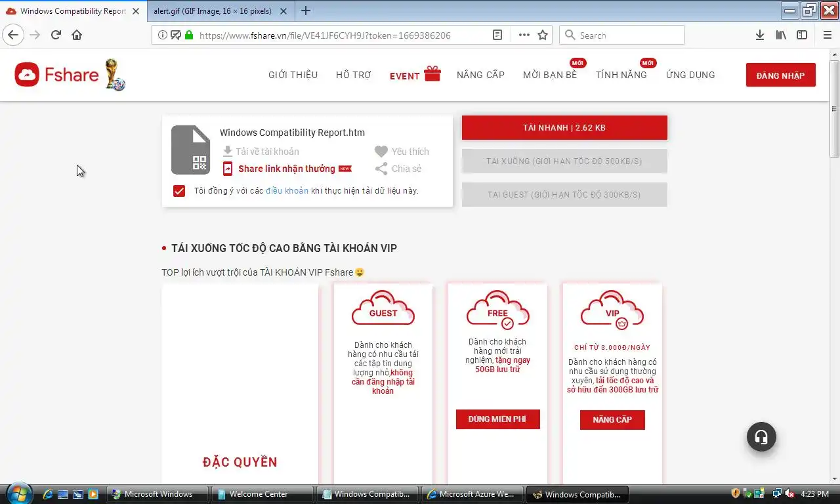Click the Firefox Search box

[x=622, y=35]
